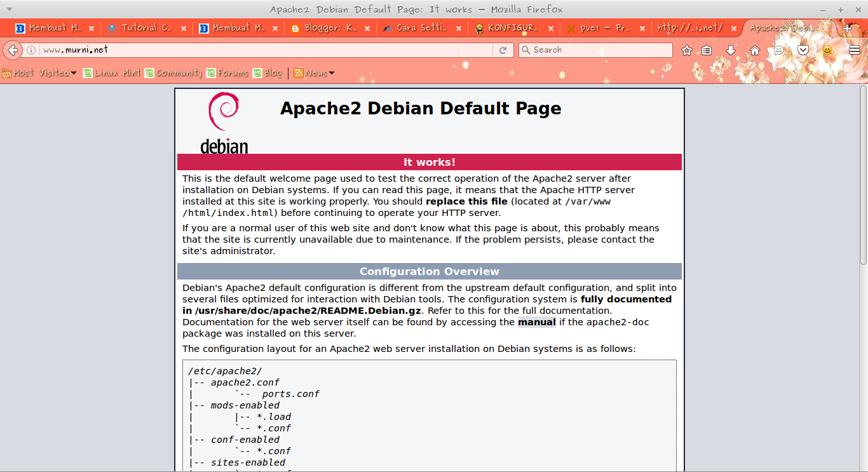Close the active Apache2 Debian tab
The width and height of the screenshot is (868, 472).
click(826, 29)
